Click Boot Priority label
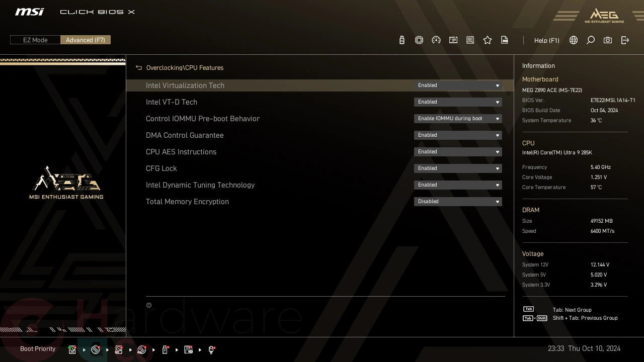Screen dimensions: 644x362 [38, 349]
